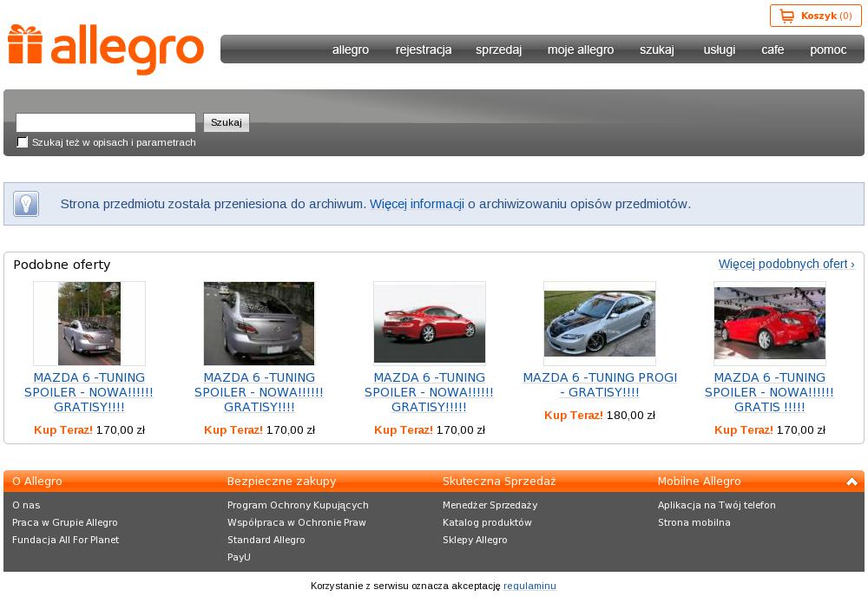Open the 'Standard Allegro' footer link
The height and width of the screenshot is (603, 868).
point(266,540)
